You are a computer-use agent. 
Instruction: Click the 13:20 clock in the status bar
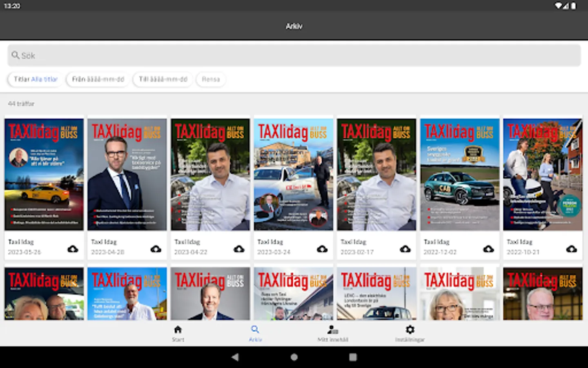click(12, 6)
